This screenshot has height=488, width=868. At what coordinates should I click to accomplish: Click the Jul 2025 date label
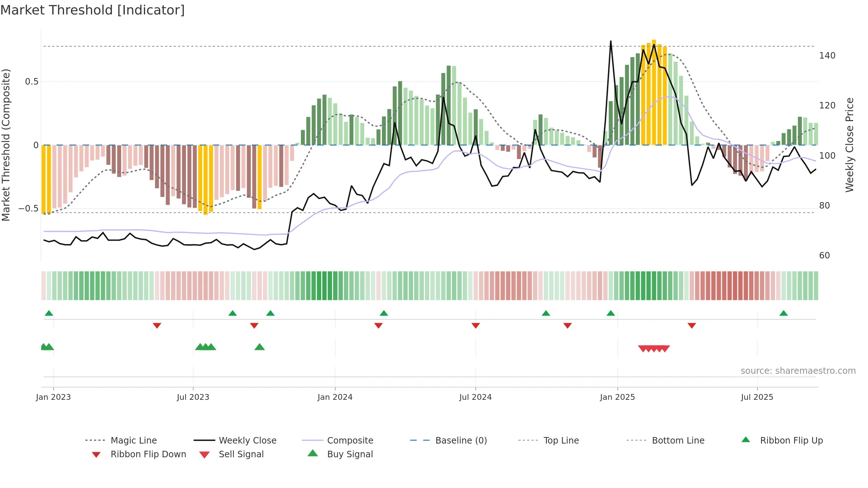(x=757, y=397)
